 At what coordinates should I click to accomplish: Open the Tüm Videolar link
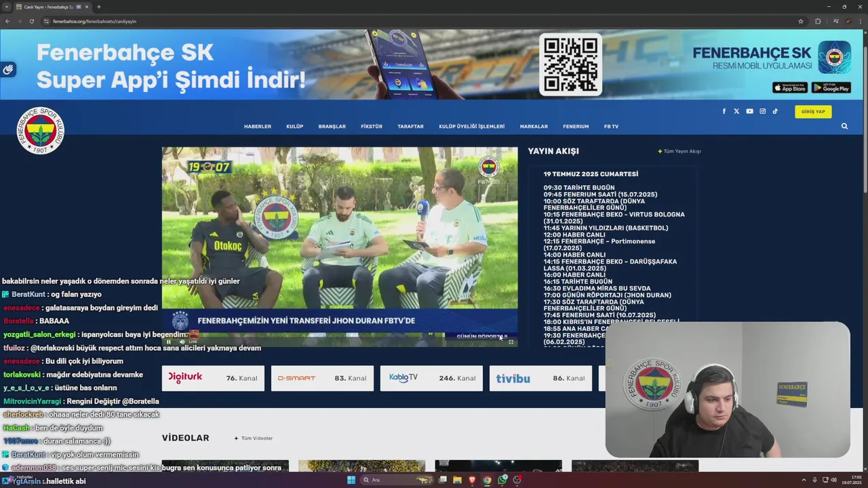click(254, 439)
